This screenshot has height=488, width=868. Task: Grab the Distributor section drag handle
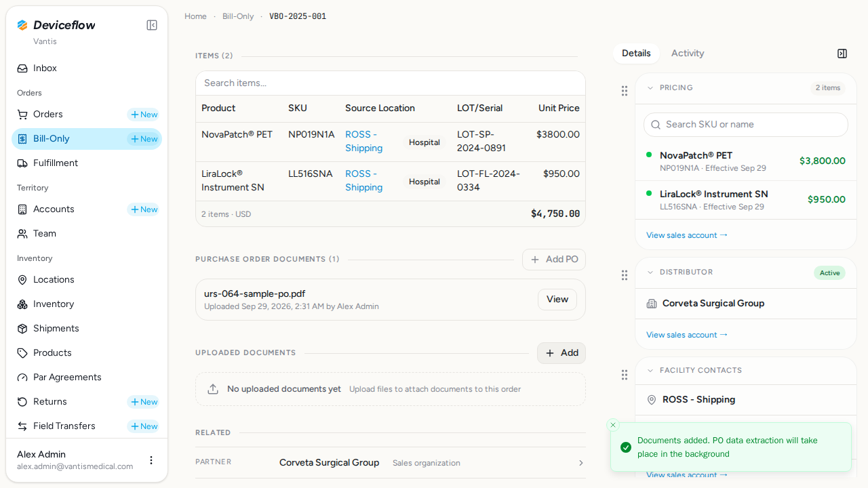(625, 275)
